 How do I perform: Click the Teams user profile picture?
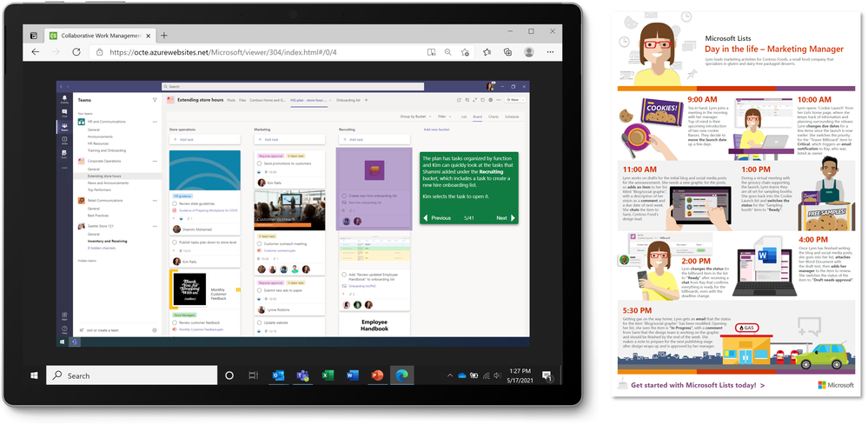490,86
